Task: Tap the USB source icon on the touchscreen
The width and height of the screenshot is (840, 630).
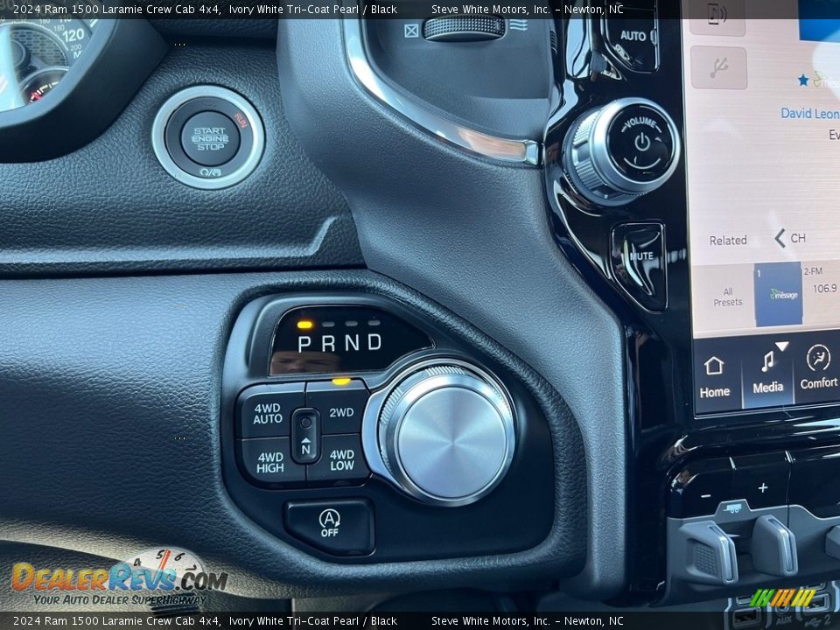Action: [718, 68]
